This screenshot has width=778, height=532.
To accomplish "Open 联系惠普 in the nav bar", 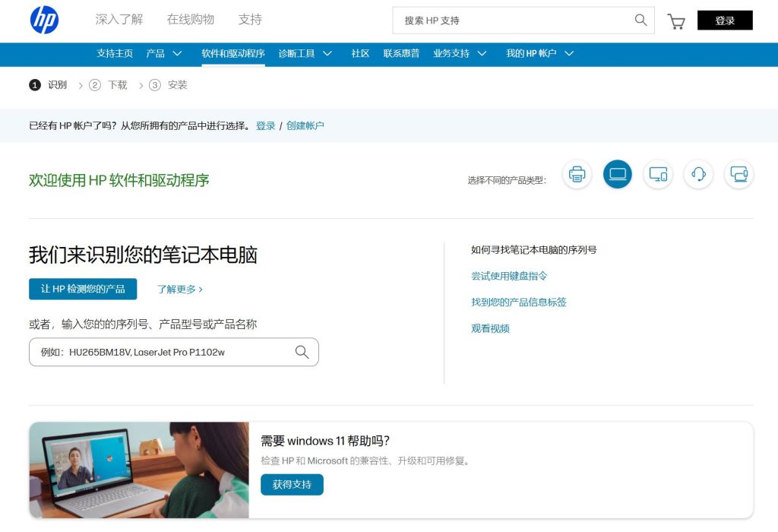I will 401,54.
